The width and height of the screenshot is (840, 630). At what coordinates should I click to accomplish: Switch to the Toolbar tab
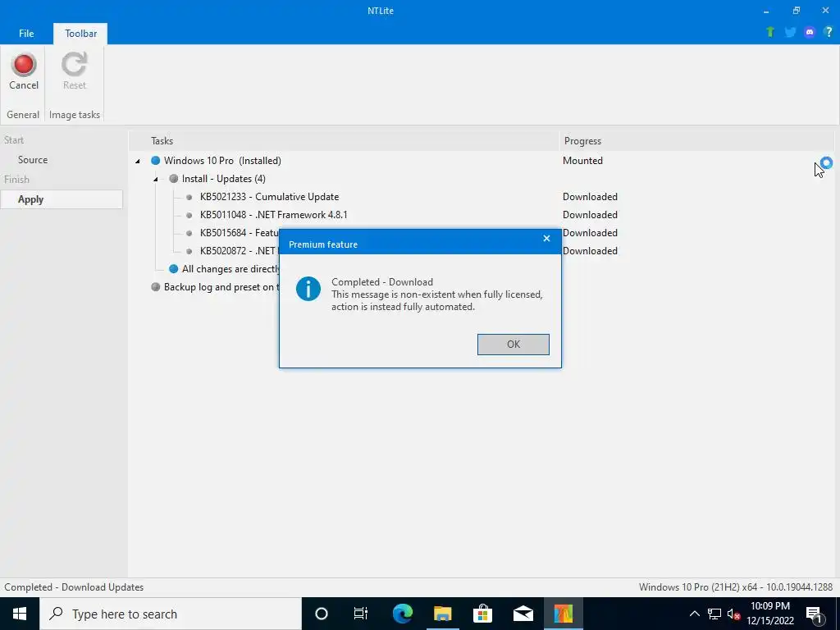pos(81,33)
